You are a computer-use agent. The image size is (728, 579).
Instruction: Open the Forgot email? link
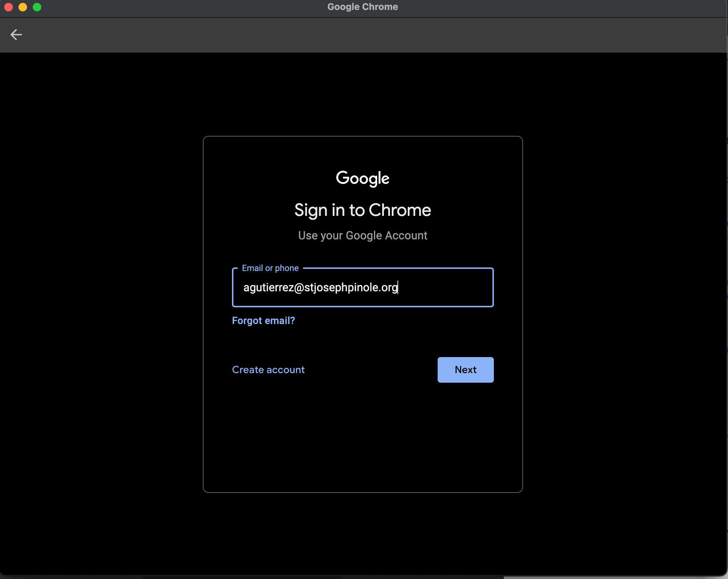[263, 320]
